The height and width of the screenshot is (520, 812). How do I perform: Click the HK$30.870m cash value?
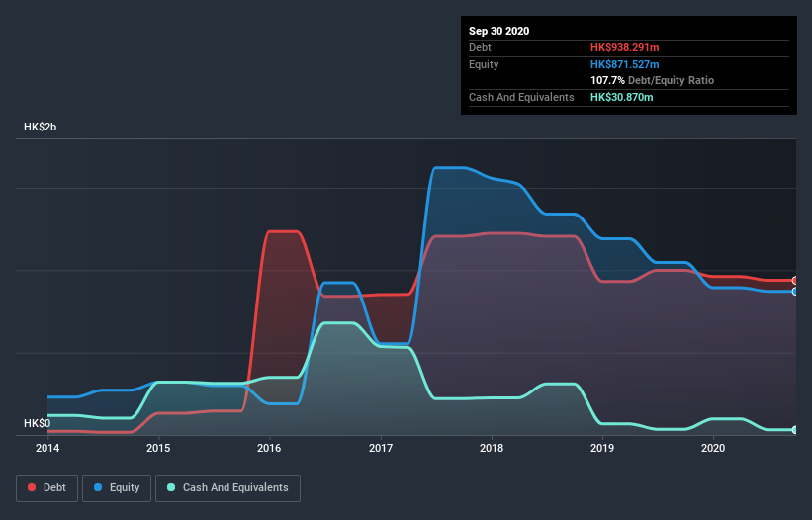[x=621, y=97]
